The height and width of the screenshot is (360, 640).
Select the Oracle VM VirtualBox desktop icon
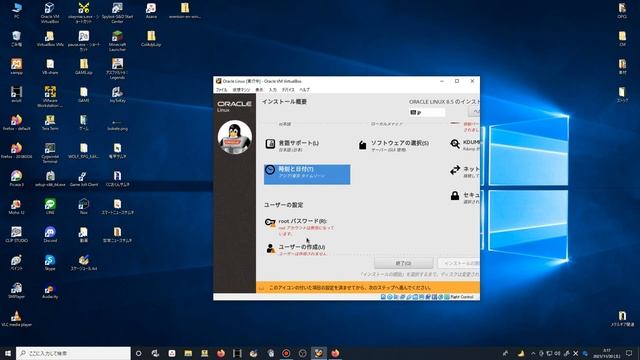click(50, 12)
